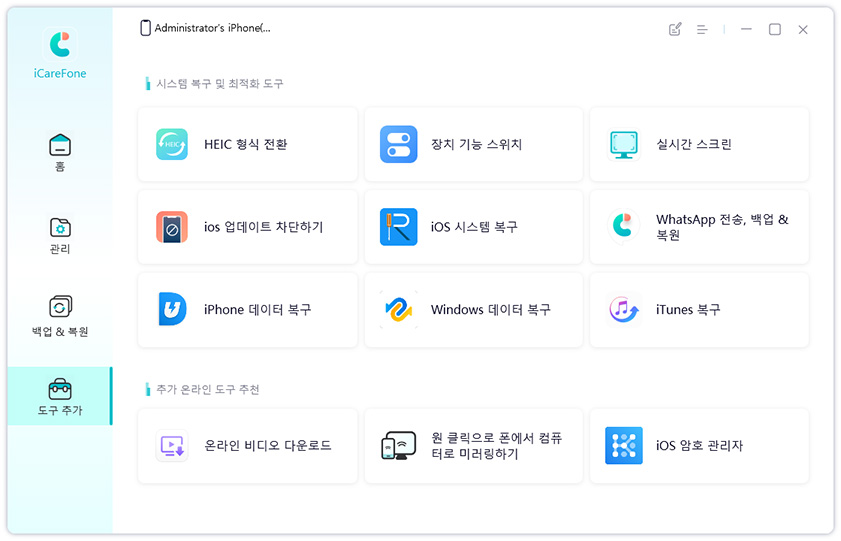Click the iCareFone logo icon
This screenshot has width=841, height=541.
point(60,45)
